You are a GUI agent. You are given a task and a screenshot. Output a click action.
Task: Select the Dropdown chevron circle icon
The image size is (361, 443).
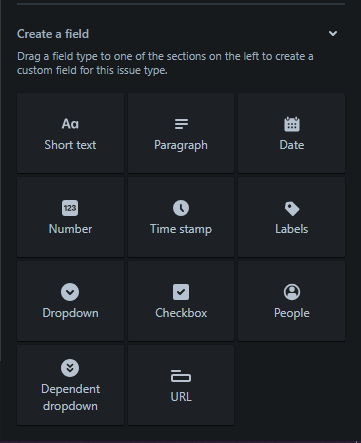(70, 292)
